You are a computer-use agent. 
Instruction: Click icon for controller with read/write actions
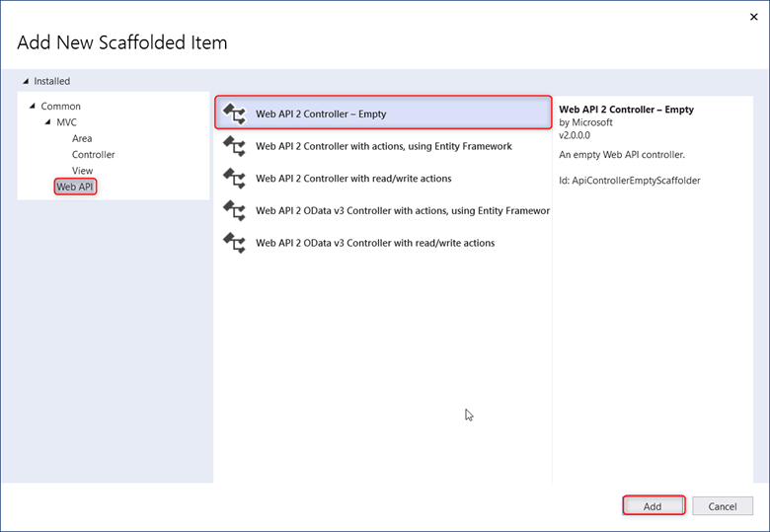(234, 178)
